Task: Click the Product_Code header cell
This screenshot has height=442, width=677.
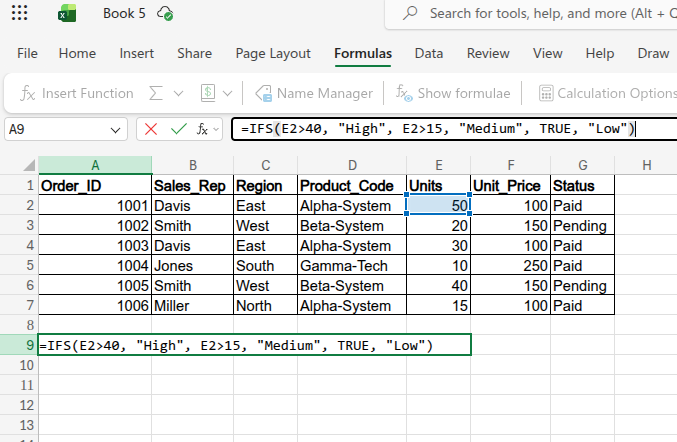Action: pos(352,185)
